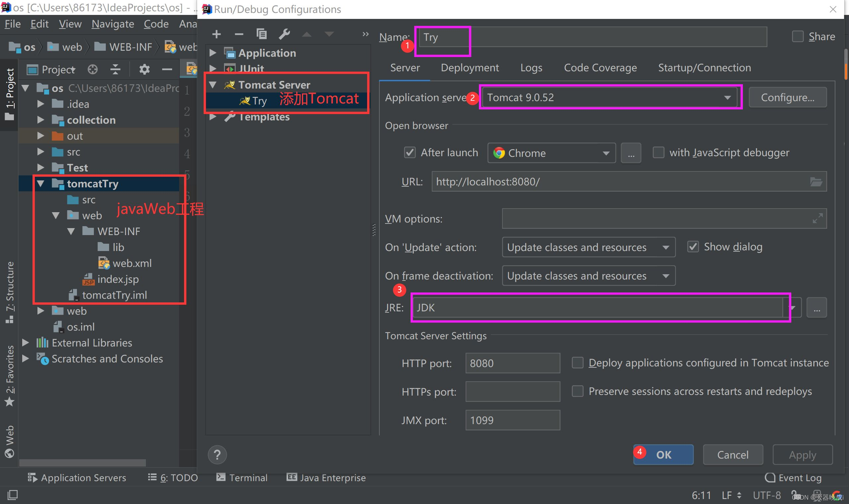The image size is (849, 504).
Task: Click the help question mark icon
Action: (217, 455)
